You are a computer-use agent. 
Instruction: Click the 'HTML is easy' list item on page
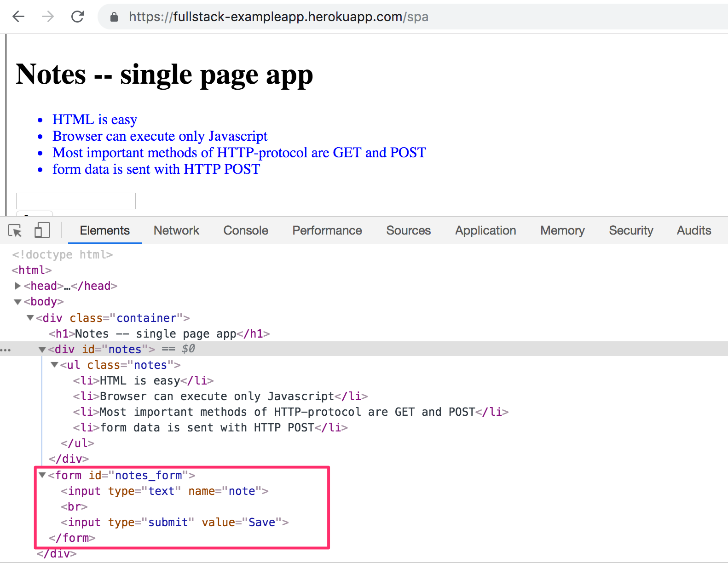[x=95, y=120]
